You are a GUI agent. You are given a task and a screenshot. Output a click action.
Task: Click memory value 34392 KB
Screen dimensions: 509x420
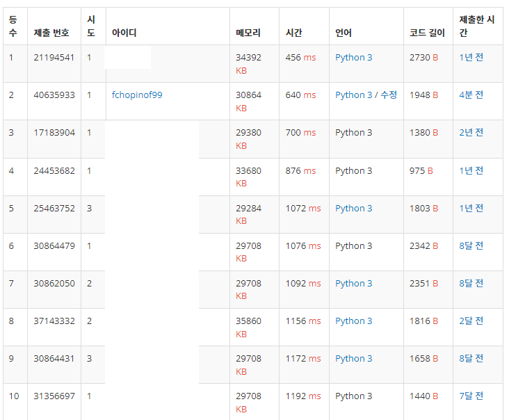point(248,64)
